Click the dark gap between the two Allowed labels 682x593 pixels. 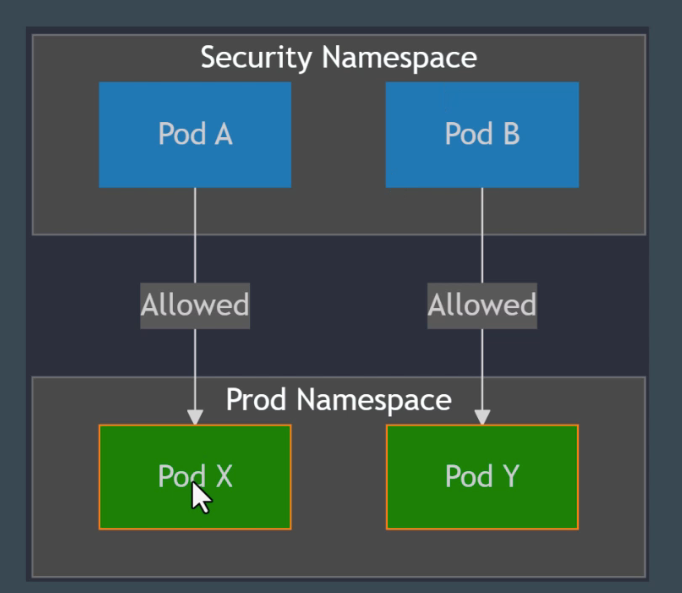338,305
